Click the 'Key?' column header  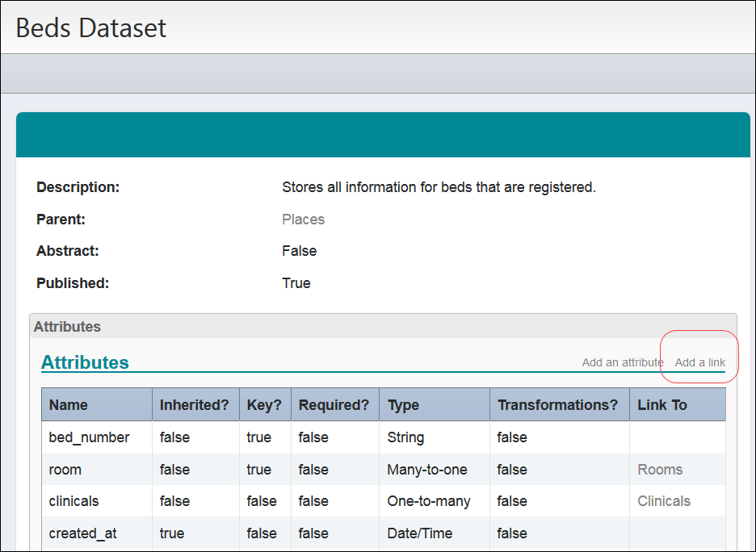[x=265, y=404]
